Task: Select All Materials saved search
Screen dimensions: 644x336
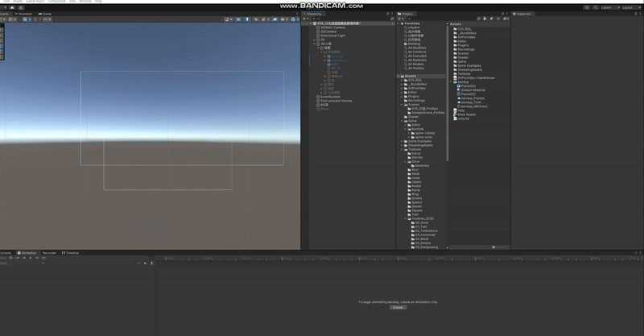Action: (417, 60)
